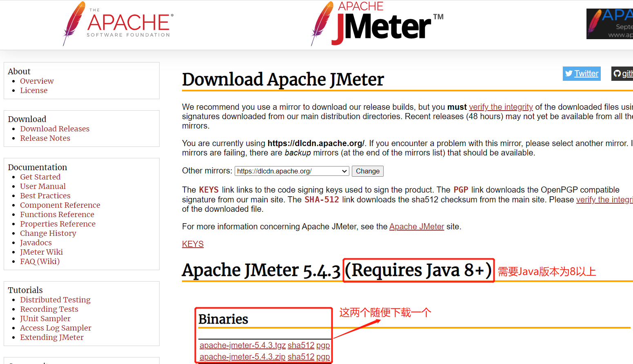Open Recording Tests tutorial

click(49, 309)
